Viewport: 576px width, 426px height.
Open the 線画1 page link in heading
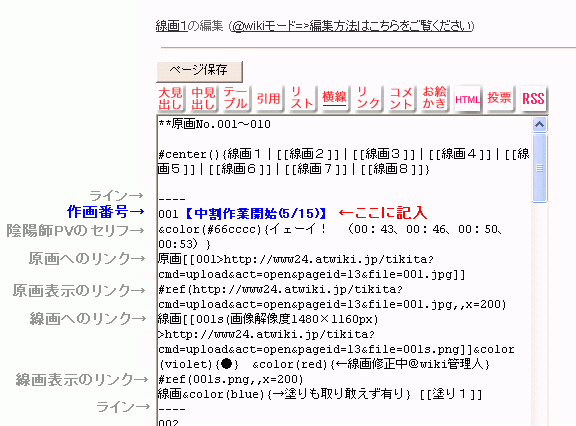coord(172,26)
